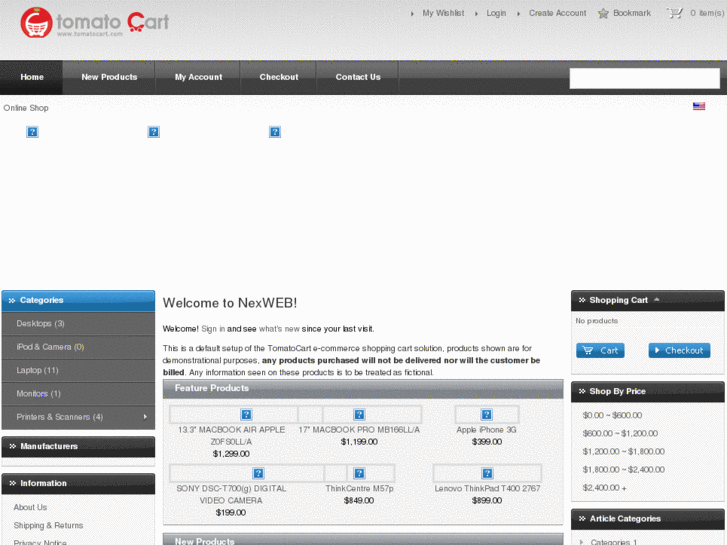Select the US flag language icon

coord(699,106)
